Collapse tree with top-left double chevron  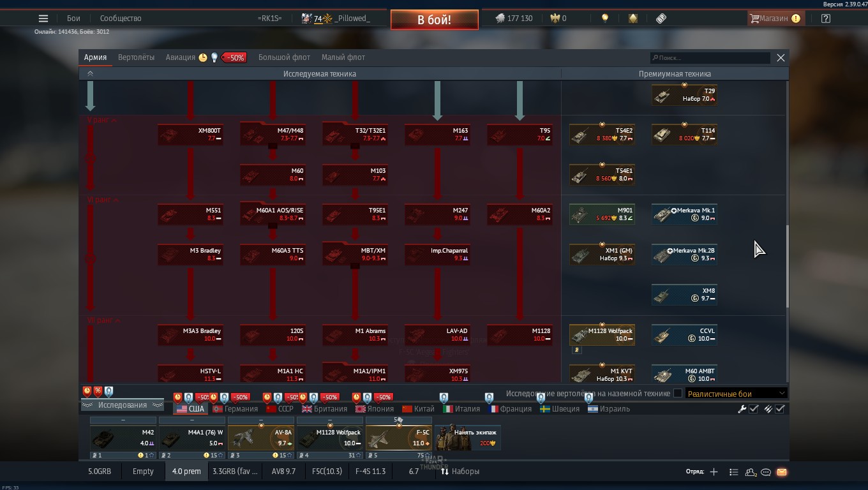90,73
